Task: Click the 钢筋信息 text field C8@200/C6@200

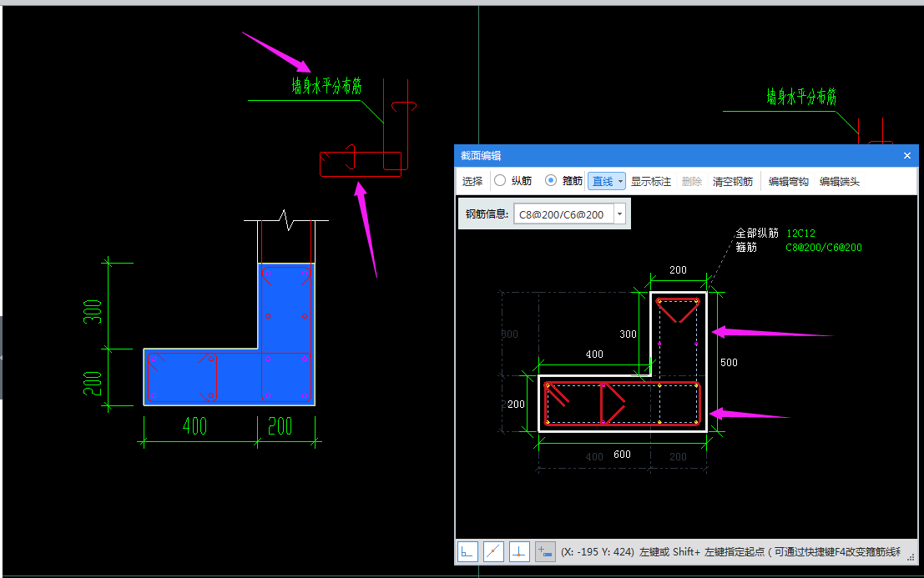Action: [x=562, y=214]
